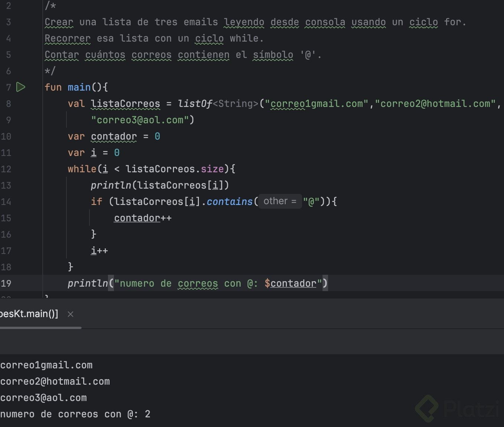Click 'contador' in the var declaration

pyautogui.click(x=114, y=136)
